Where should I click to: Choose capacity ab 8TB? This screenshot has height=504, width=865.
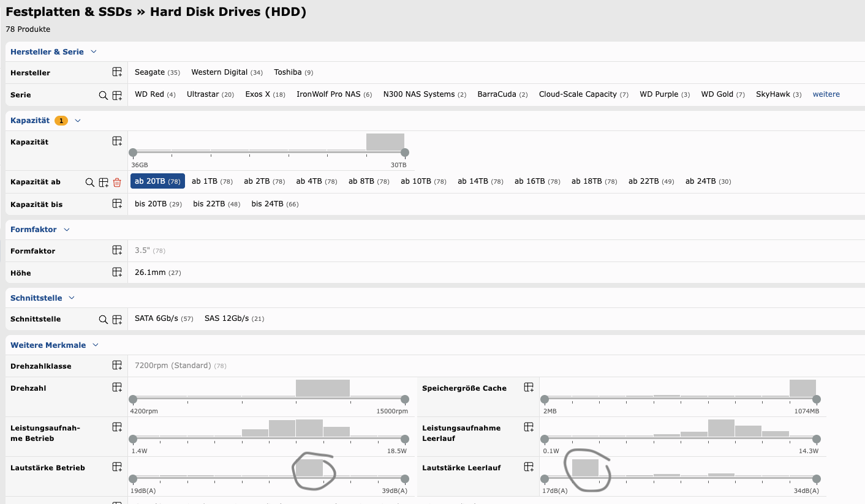[369, 181]
